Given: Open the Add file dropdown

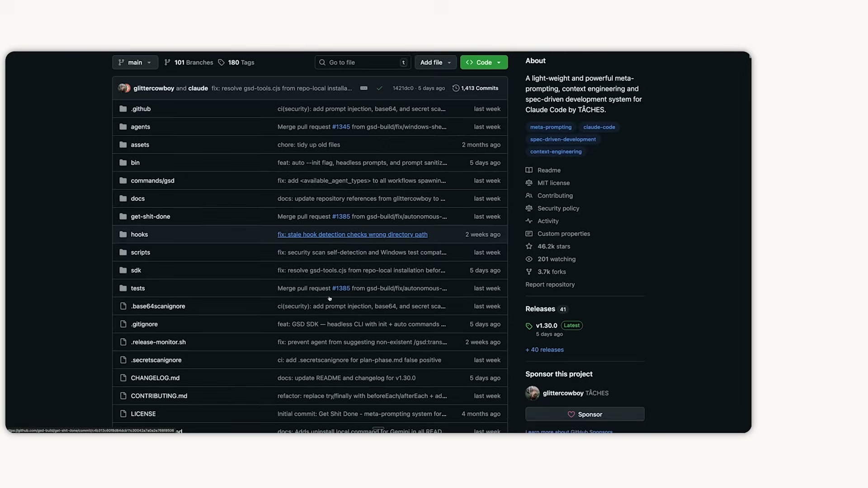Looking at the screenshot, I should pyautogui.click(x=435, y=62).
